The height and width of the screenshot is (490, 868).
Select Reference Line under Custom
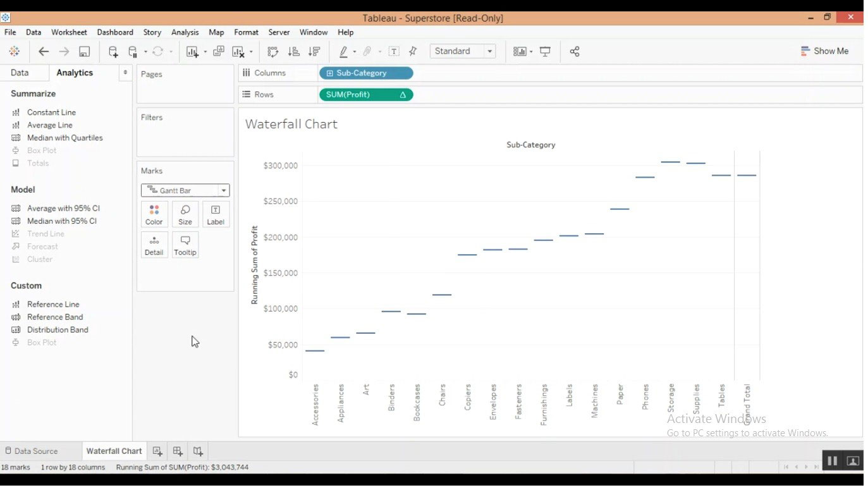[53, 305]
